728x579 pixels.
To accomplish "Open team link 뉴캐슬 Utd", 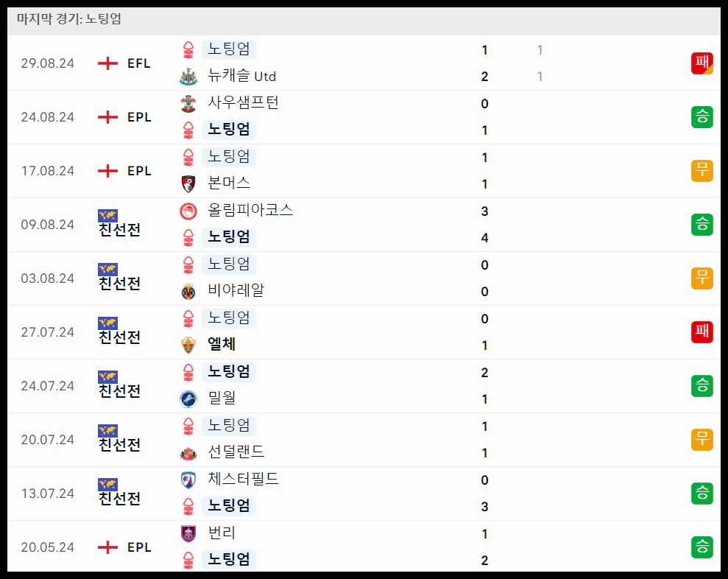I will 242,76.
